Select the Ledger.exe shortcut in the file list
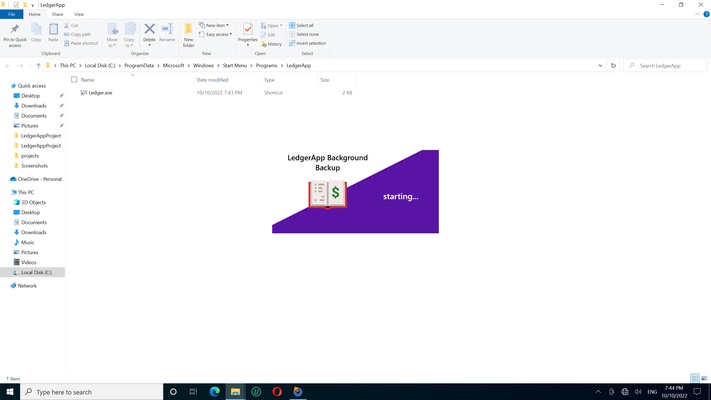Screen dimensions: 711x400 100,92
